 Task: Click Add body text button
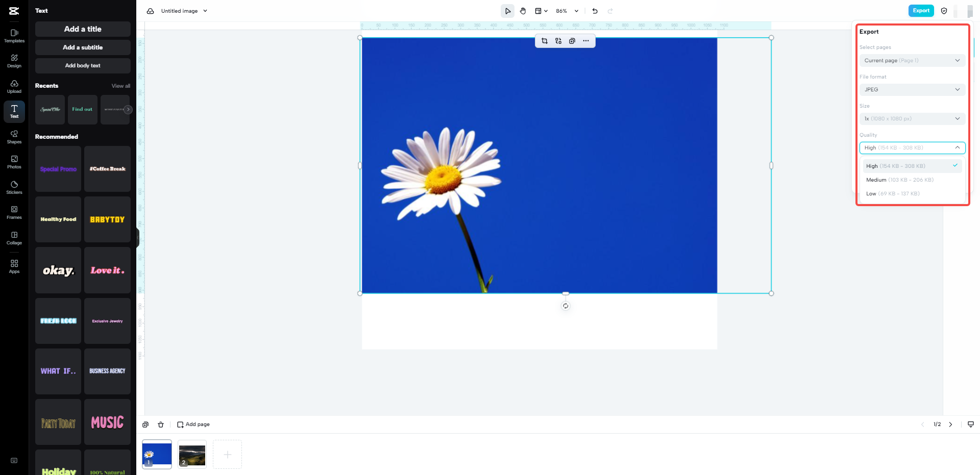(x=83, y=65)
